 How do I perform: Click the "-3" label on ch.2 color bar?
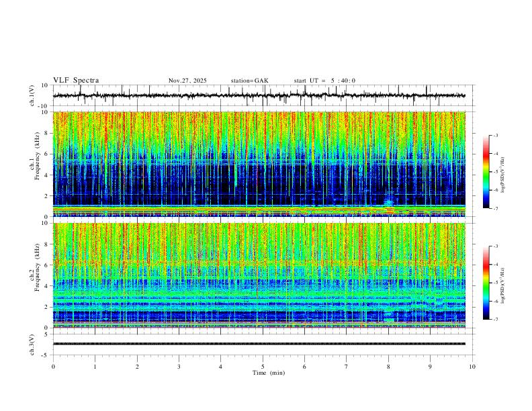pos(495,246)
